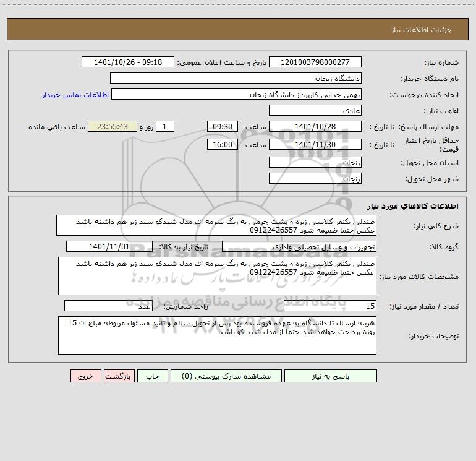Click the واحد شمارش field عدد
Screen dimensions: 476x461
108,306
